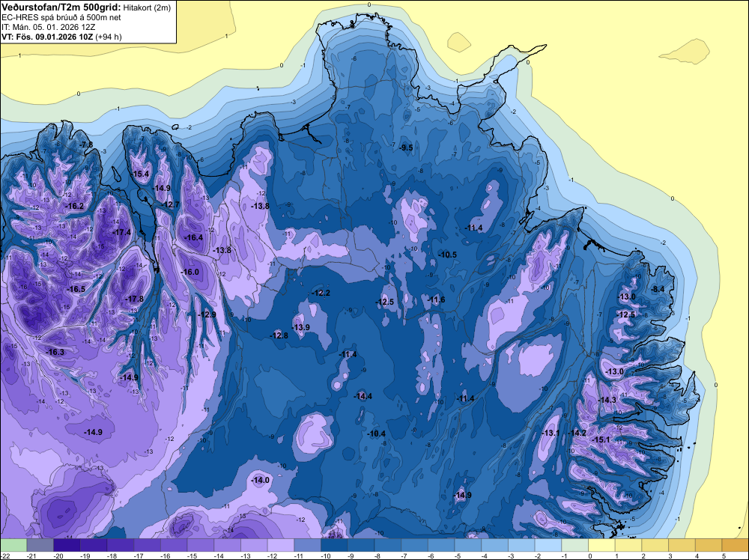
Task: Click the -13.1 temperature label
Action: click(x=551, y=433)
